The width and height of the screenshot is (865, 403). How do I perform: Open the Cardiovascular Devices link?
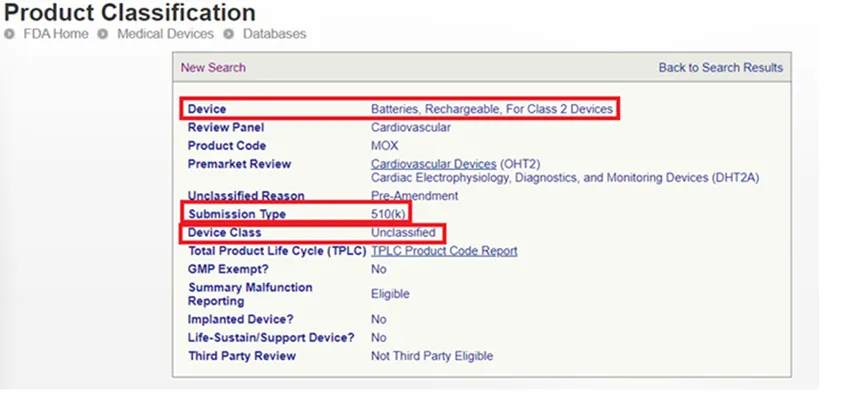tap(434, 164)
